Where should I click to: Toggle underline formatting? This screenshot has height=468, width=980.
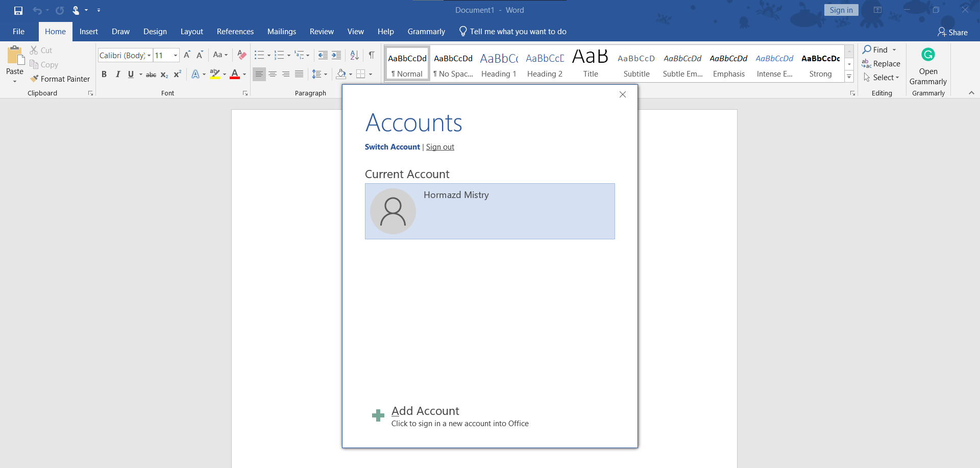pos(131,75)
